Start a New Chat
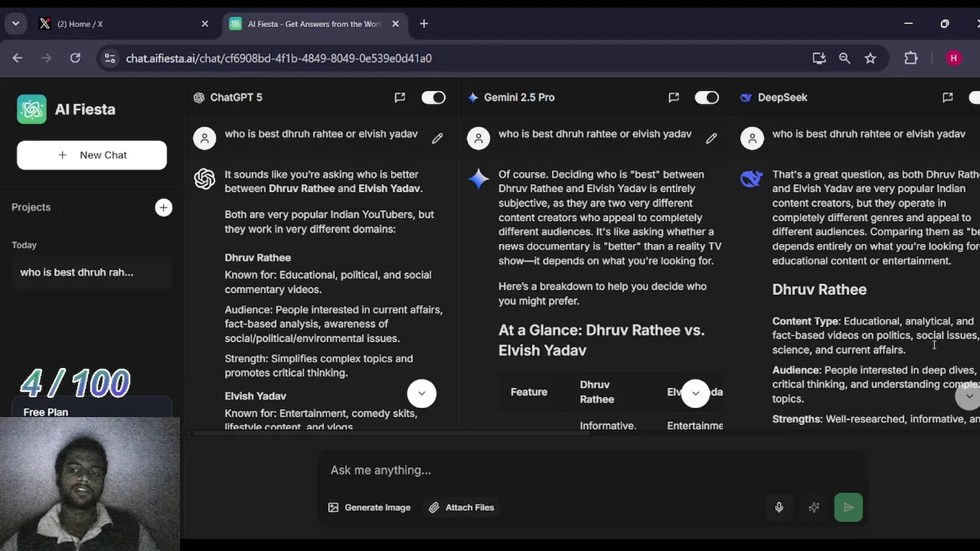980x551 pixels. (x=92, y=155)
